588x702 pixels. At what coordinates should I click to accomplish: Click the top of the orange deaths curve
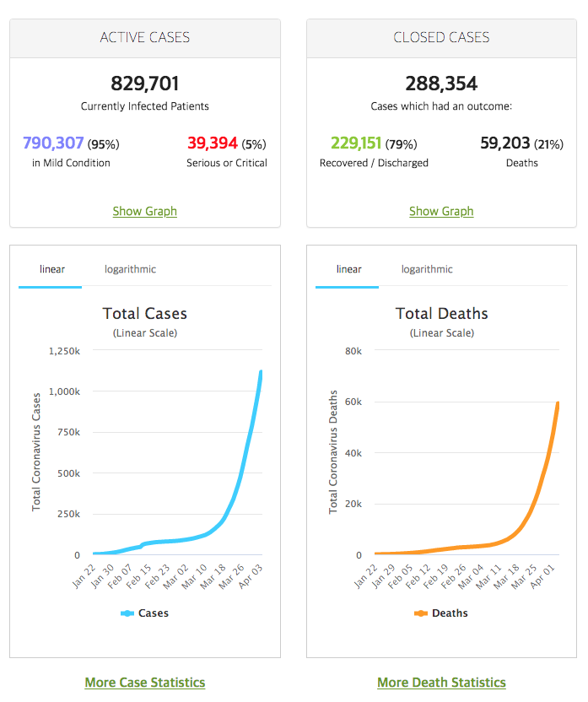click(x=558, y=403)
